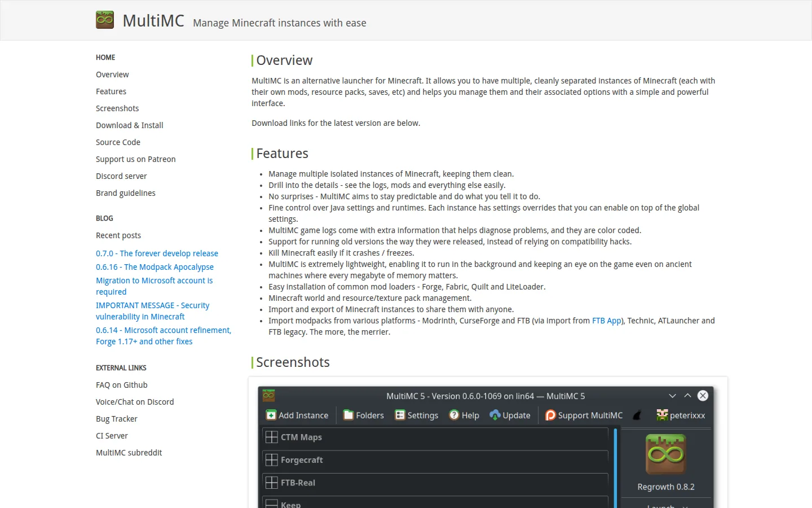Screen dimensions: 812x508
Task: Open the 0.6.14 Microsoft account refinement post
Action: [164, 336]
